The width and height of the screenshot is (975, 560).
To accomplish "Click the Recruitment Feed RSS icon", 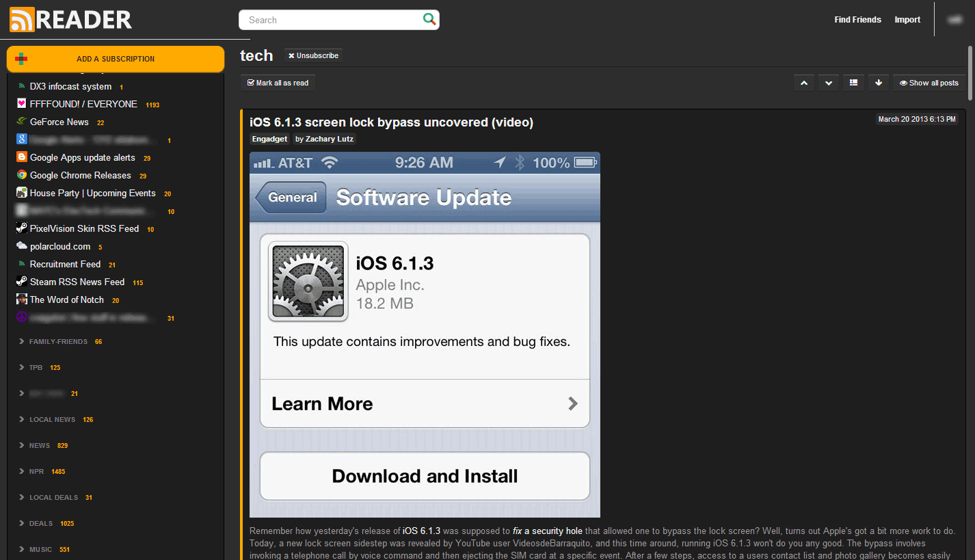I will (x=21, y=264).
